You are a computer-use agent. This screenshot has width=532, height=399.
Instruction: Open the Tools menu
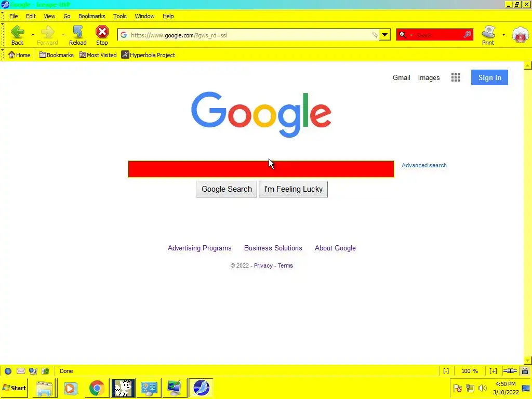click(x=120, y=16)
